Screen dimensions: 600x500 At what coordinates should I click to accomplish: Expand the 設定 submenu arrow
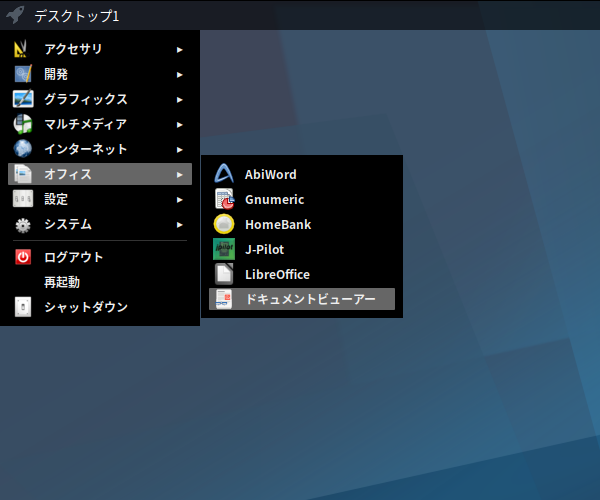pos(179,200)
